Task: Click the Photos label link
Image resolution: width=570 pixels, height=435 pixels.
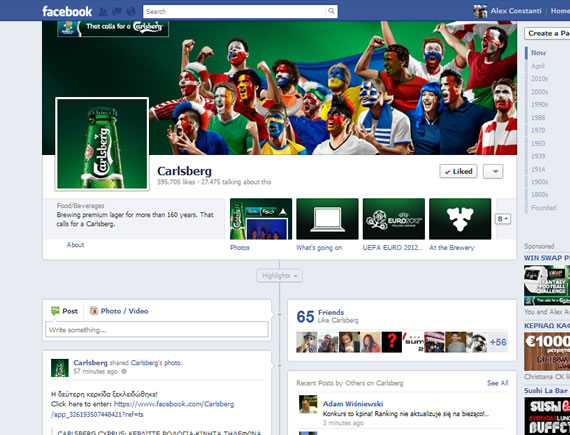Action: point(240,248)
